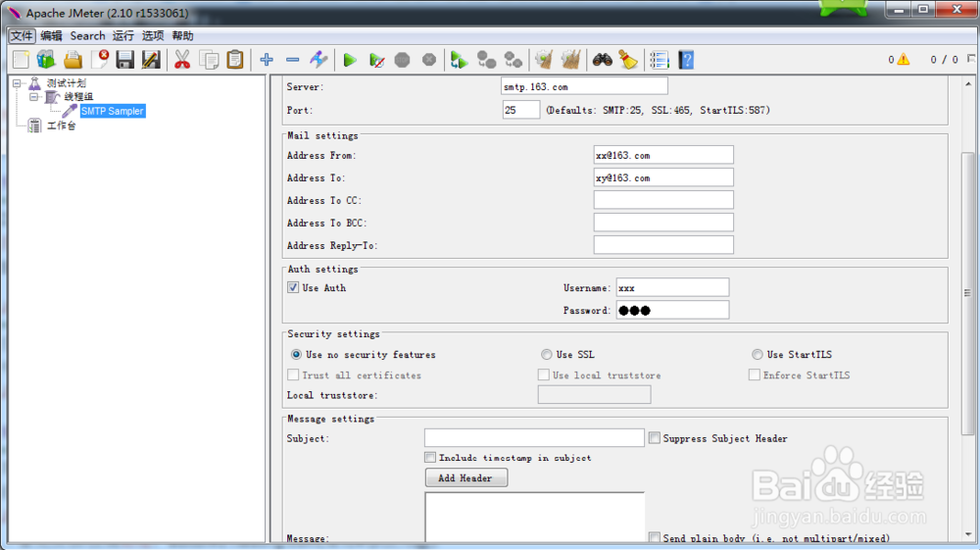Uncheck the Use Auth checkbox
Screen dimensions: 980x550
tap(293, 287)
